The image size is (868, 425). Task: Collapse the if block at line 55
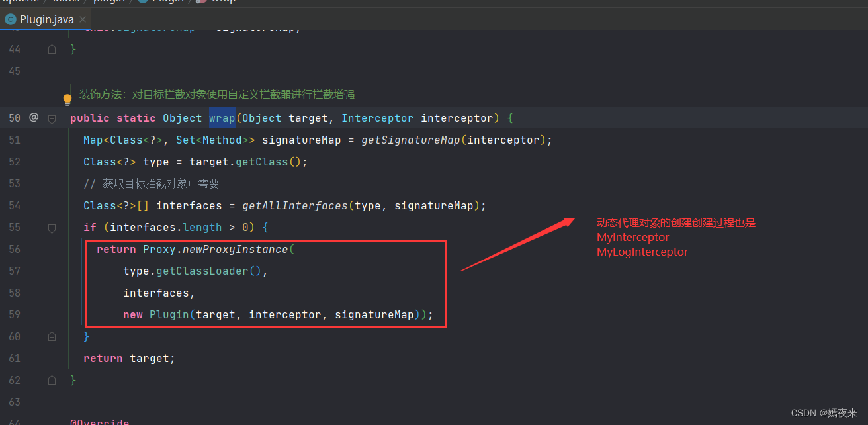52,227
